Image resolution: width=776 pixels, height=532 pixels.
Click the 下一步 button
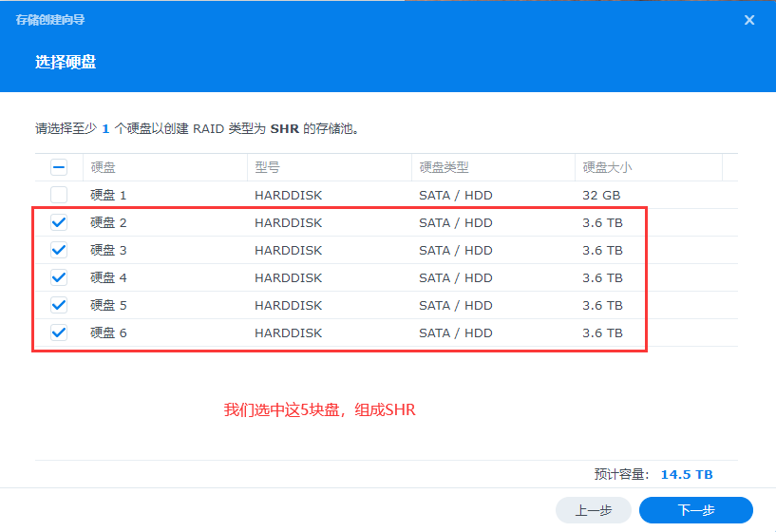coord(695,510)
